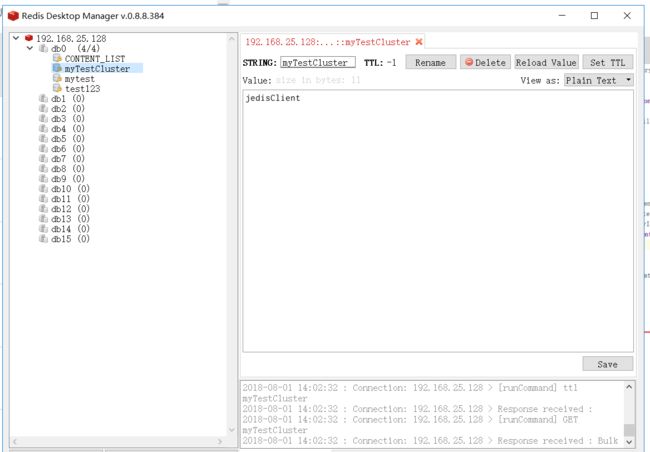
Task: Click the test123 key icon
Action: click(57, 88)
